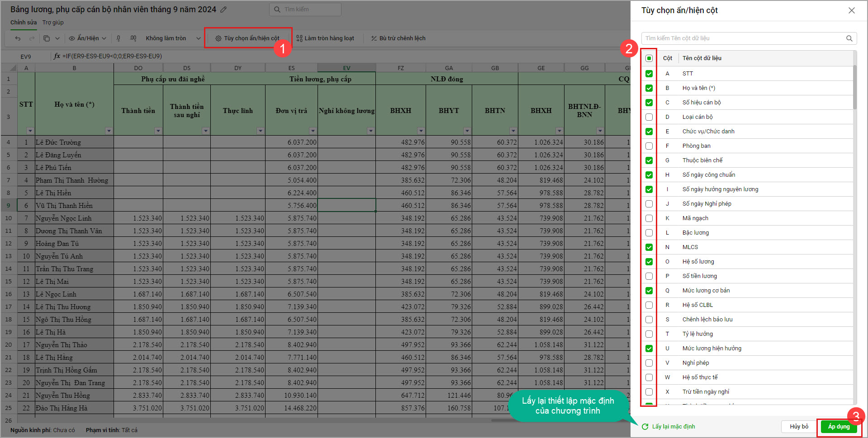Screen dimensions: 868x438
Task: Click the Lấy lại mặc định link
Action: coord(673,427)
